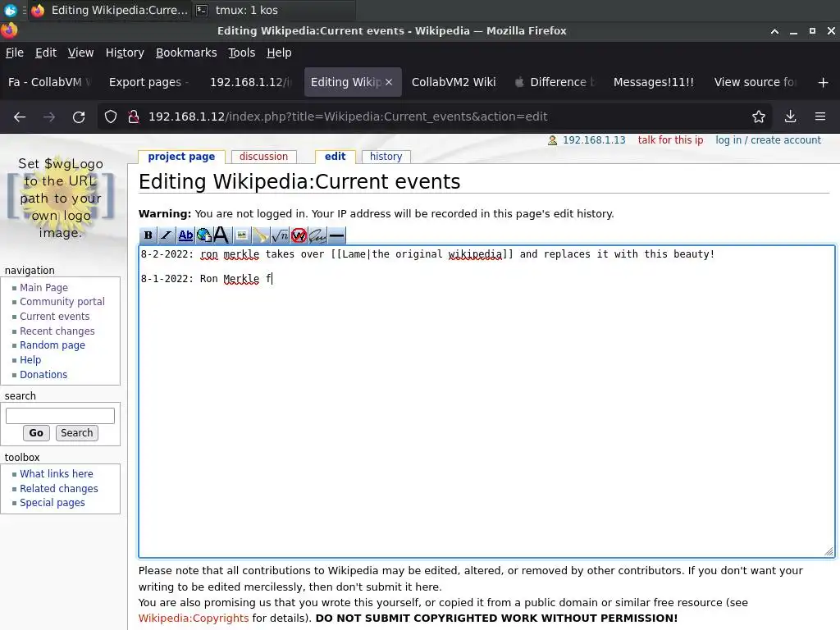Go back with the browser back arrow

tap(20, 116)
